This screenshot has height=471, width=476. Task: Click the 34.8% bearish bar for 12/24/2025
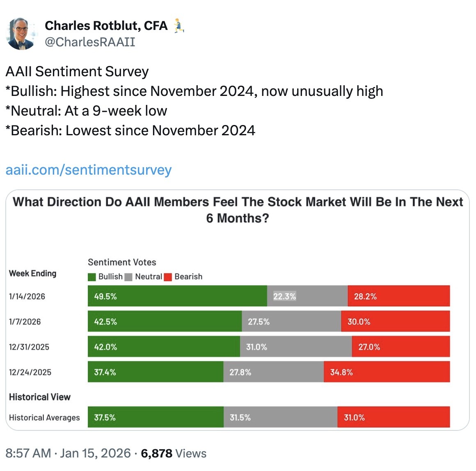(387, 372)
